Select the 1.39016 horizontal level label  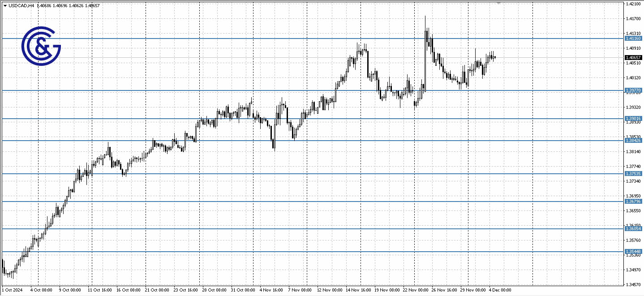(x=632, y=119)
